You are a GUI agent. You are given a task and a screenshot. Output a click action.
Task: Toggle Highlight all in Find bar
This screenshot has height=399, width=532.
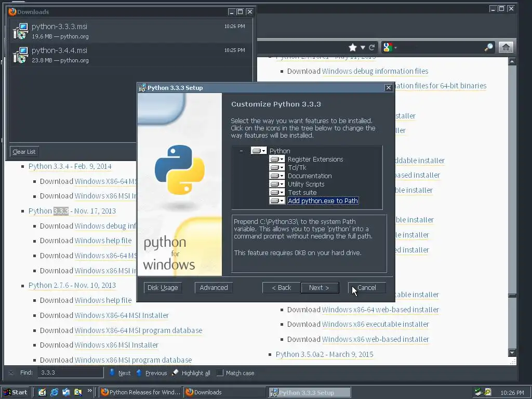191,373
